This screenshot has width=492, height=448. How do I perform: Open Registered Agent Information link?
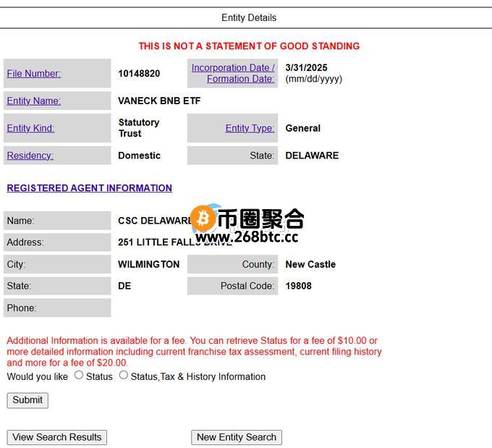tap(90, 188)
